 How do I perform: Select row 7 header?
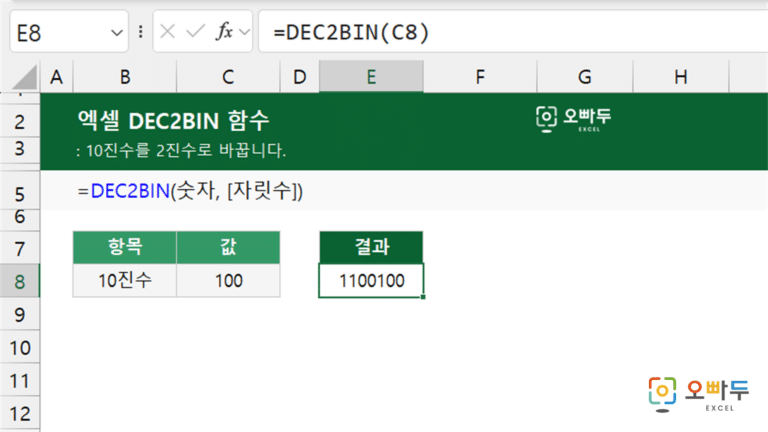(20, 248)
